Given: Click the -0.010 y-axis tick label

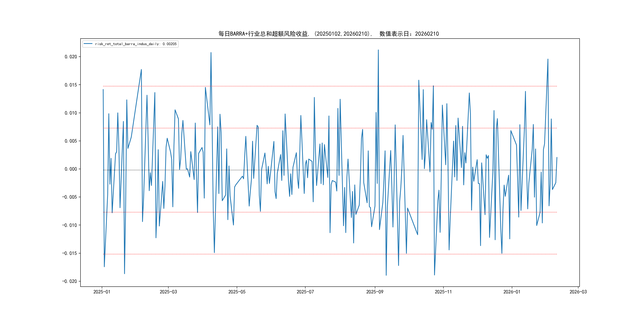Looking at the screenshot, I should [70, 225].
